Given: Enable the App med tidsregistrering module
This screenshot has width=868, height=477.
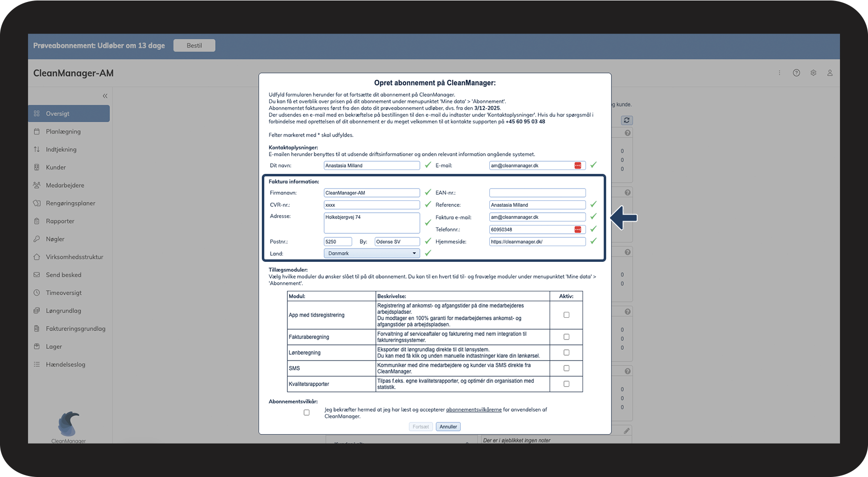Looking at the screenshot, I should click(566, 315).
